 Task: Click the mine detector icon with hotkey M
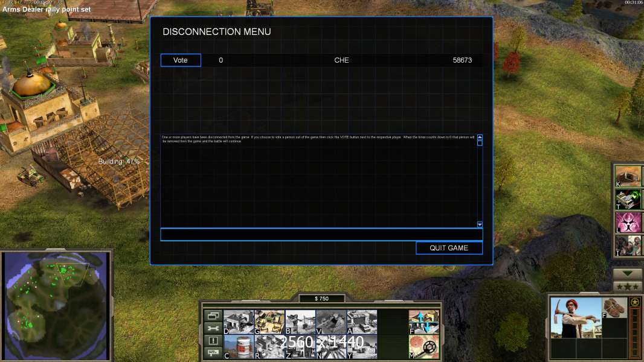pyautogui.click(x=424, y=348)
